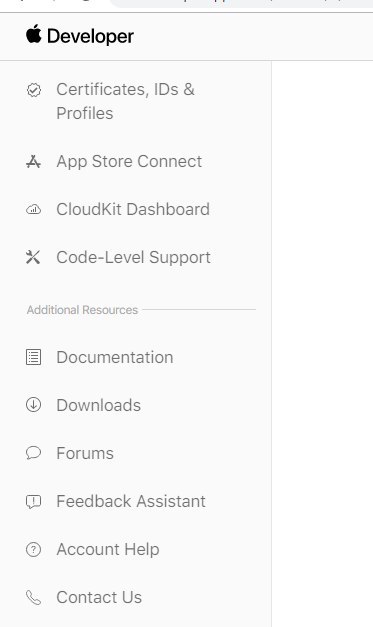Image resolution: width=373 pixels, height=627 pixels.
Task: Open the Documentation page
Action: click(115, 357)
